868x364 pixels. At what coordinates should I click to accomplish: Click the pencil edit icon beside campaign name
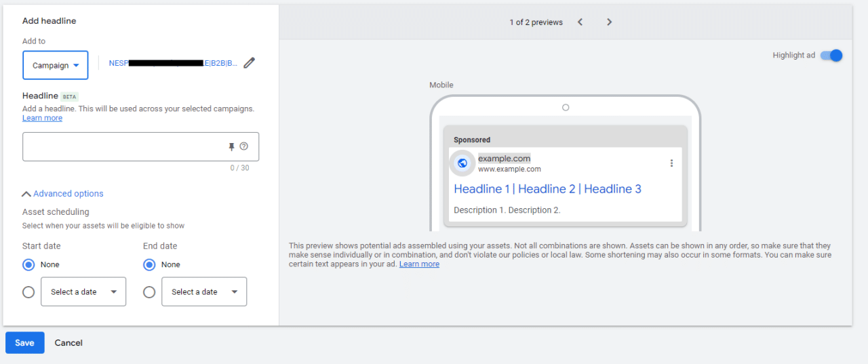tap(250, 63)
